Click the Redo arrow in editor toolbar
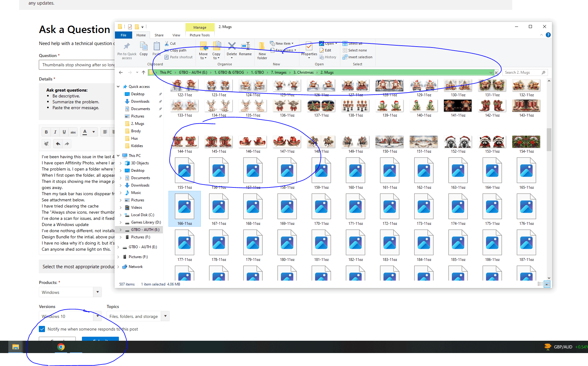 [67, 144]
